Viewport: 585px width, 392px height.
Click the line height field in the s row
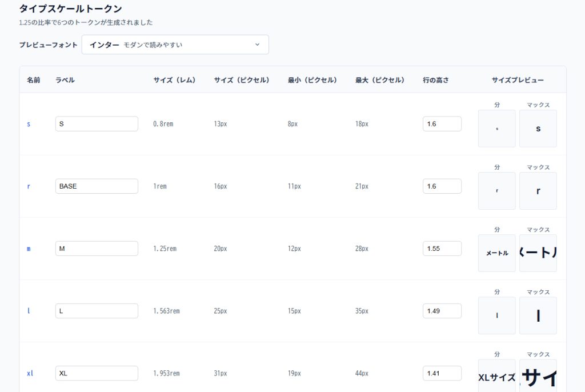pos(442,124)
